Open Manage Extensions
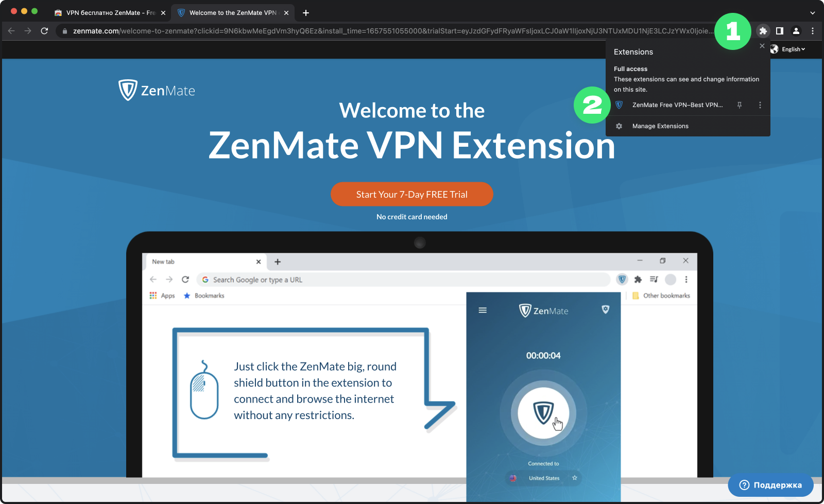This screenshot has height=504, width=824. (x=660, y=126)
